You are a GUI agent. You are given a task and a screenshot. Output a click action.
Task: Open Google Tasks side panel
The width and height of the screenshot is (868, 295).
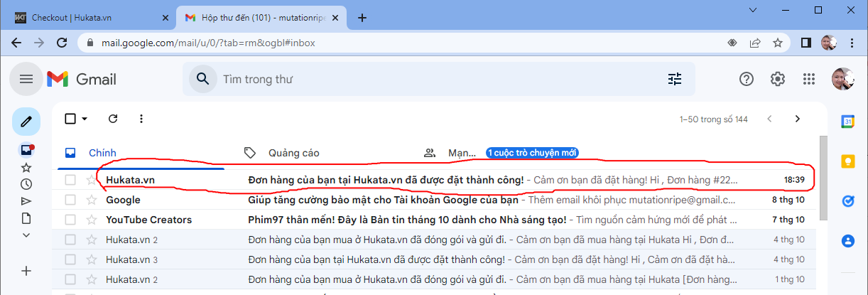point(847,201)
